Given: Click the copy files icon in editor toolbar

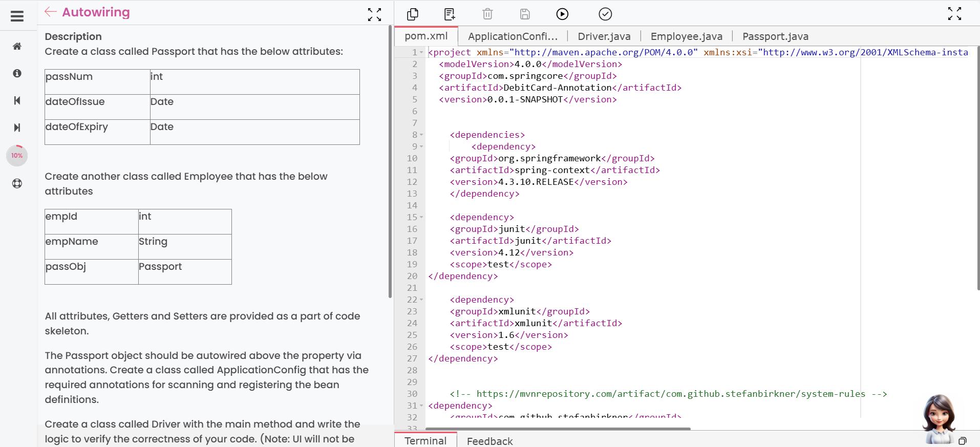Looking at the screenshot, I should pos(412,14).
